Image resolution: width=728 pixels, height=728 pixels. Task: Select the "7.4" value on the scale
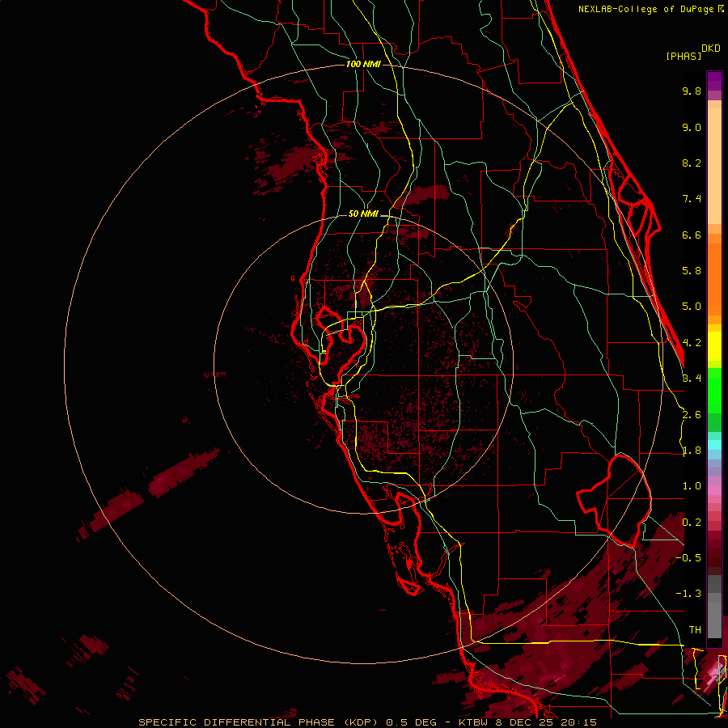pyautogui.click(x=692, y=199)
